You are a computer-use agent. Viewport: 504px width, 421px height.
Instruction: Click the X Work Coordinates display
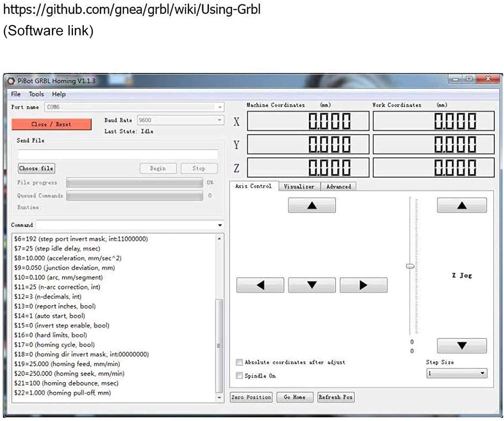click(434, 121)
